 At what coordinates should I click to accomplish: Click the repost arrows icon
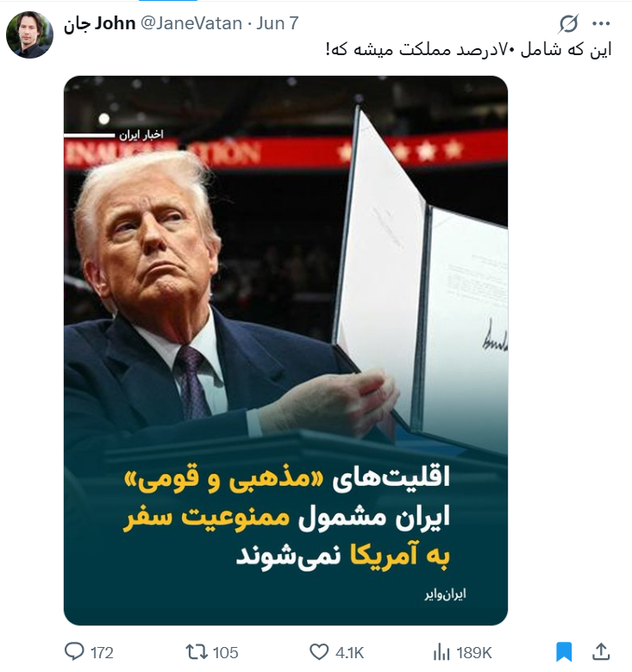point(197,652)
